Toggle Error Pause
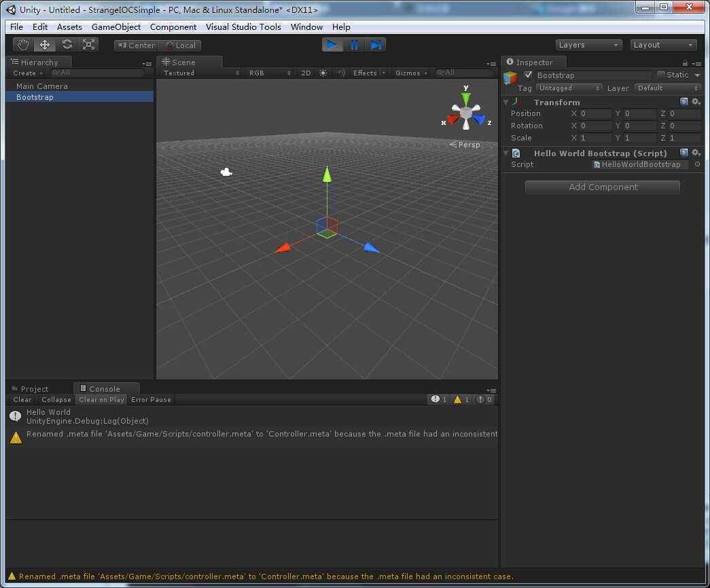This screenshot has width=710, height=588. point(152,400)
